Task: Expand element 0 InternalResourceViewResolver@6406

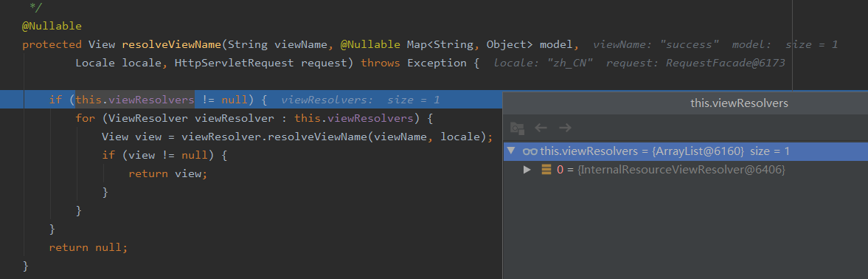Action: (527, 170)
